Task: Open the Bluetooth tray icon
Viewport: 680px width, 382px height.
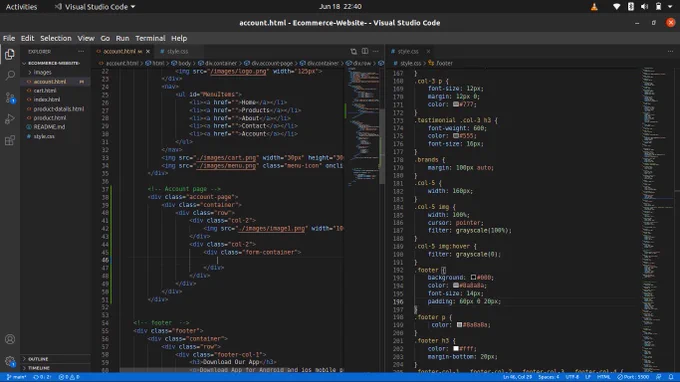Action: [x=631, y=7]
